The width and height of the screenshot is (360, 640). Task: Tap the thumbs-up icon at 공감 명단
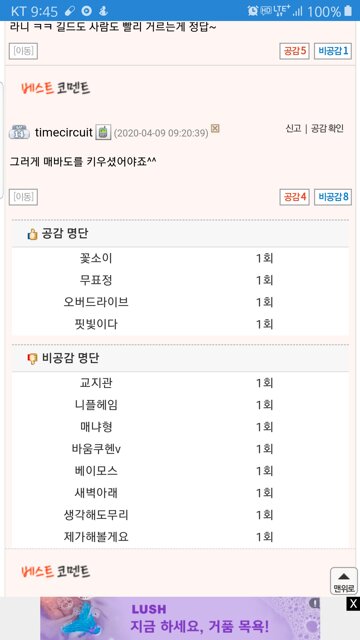32,234
